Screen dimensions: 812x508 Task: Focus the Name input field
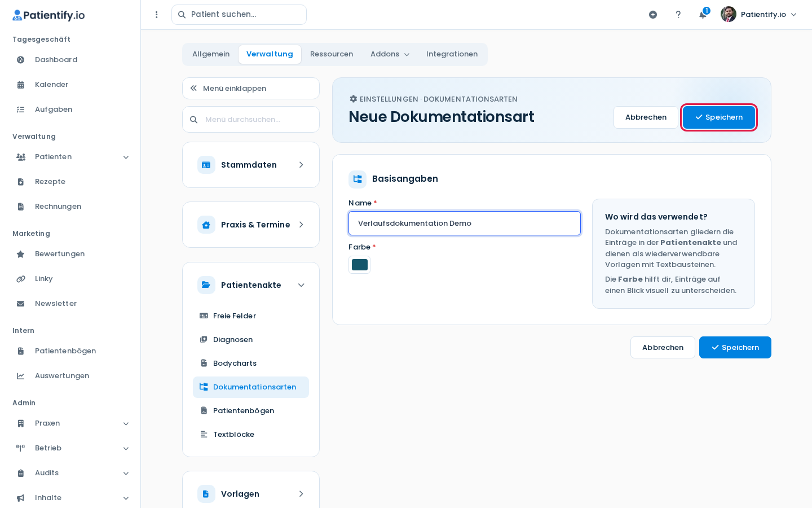(x=465, y=224)
